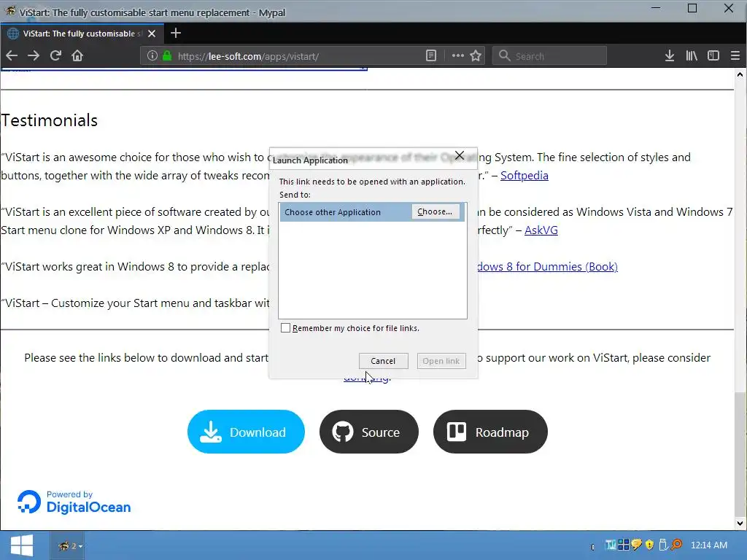Image resolution: width=747 pixels, height=560 pixels.
Task: Click the four-squares grid tray icon
Action: pos(623,544)
